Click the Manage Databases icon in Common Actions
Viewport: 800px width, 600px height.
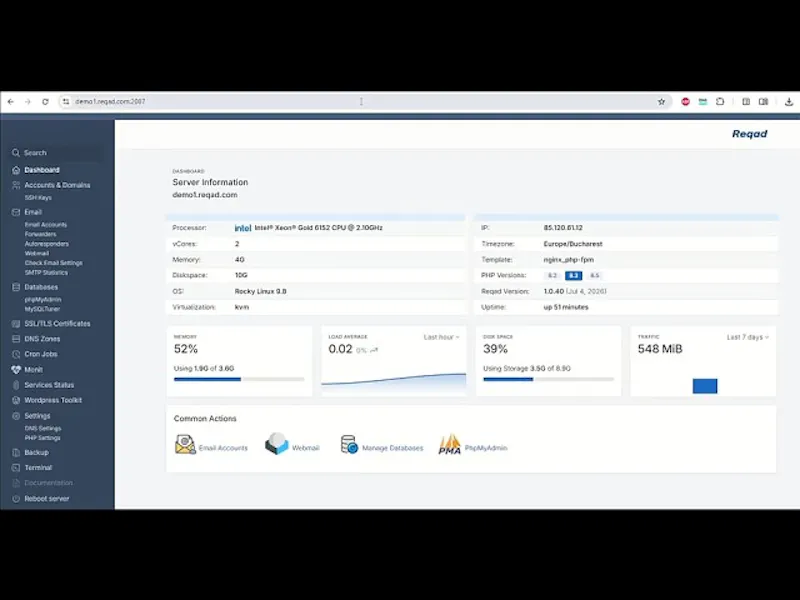(x=349, y=444)
